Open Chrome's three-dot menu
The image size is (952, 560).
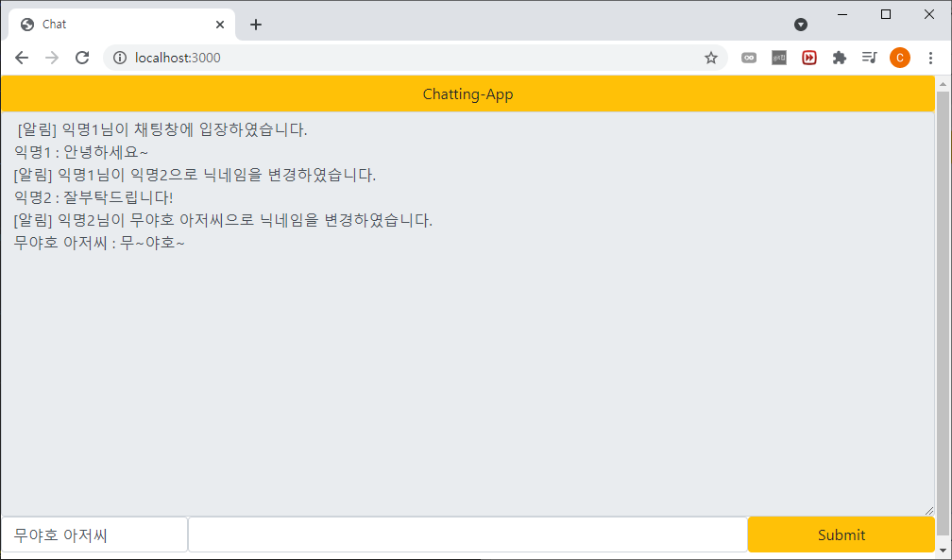930,58
